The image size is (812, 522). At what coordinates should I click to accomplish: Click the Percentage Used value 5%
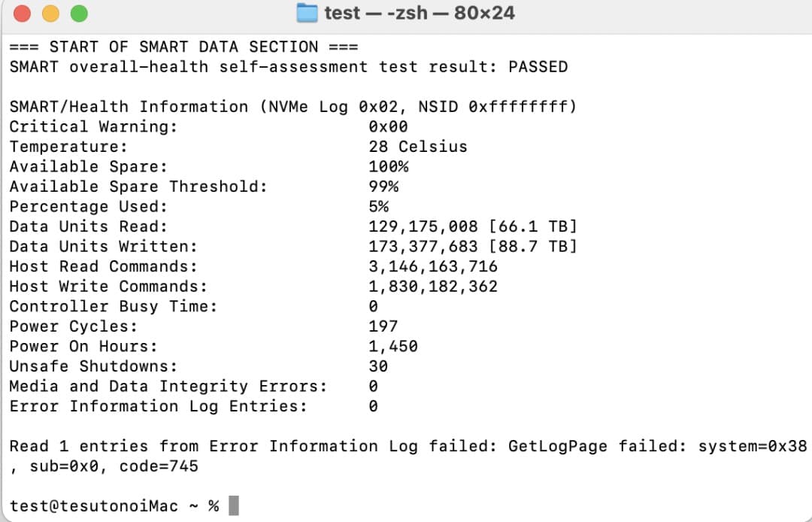pyautogui.click(x=378, y=206)
